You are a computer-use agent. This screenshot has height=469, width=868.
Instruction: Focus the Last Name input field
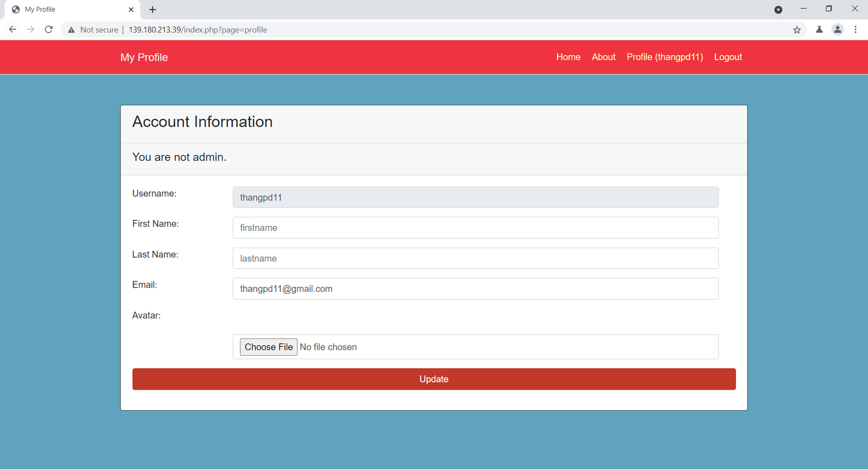coord(476,258)
